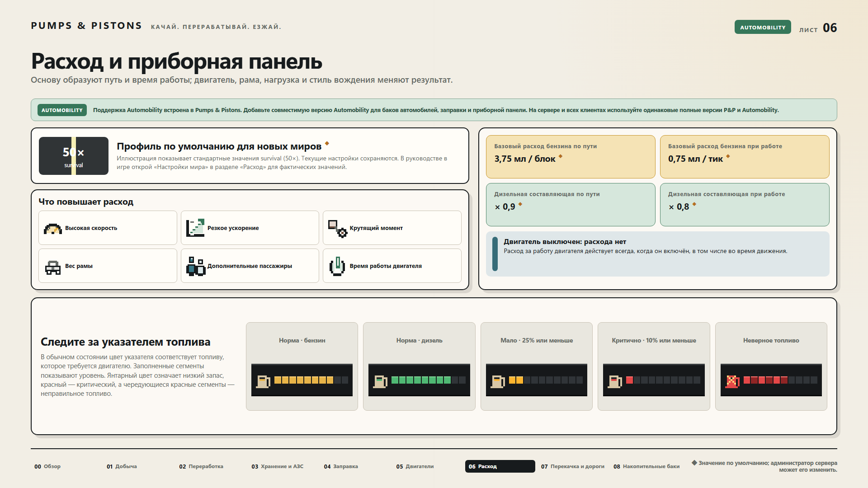Click the Базовый расход бензина по пути card
Screen dimensions: 868x488
click(571, 157)
